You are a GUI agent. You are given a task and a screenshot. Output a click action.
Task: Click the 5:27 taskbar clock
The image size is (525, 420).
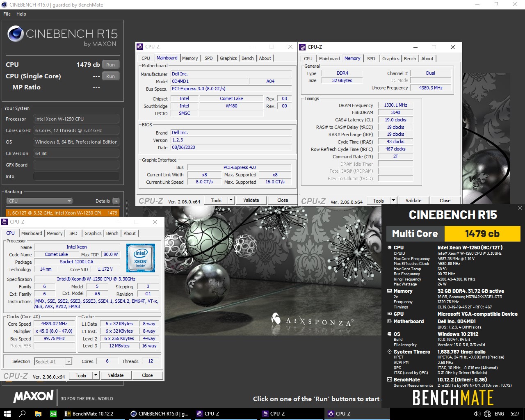[515, 414]
